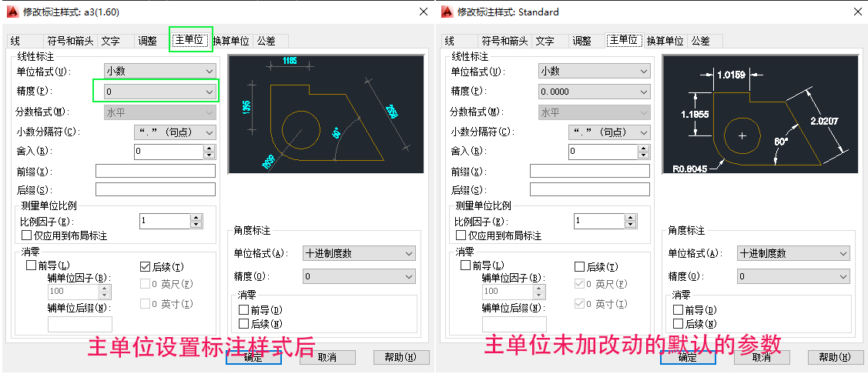Viewport: 868px width, 374px height.
Task: Click AutoCAD logo icon in Standard title bar
Action: click(x=449, y=12)
